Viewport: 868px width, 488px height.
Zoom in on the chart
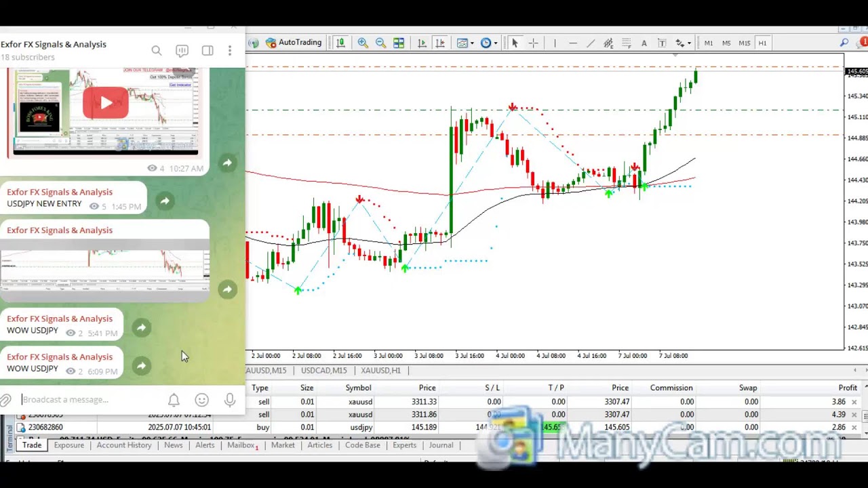pos(363,43)
